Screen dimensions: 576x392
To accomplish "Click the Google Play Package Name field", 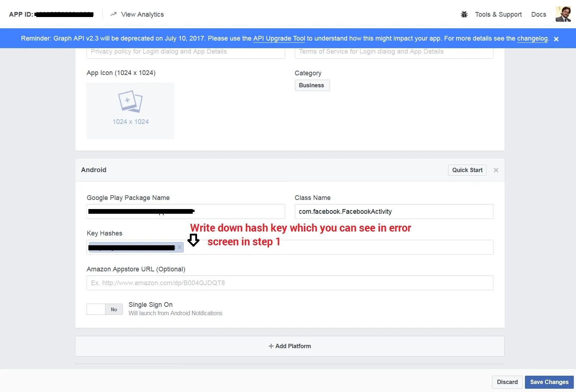I will point(186,212).
